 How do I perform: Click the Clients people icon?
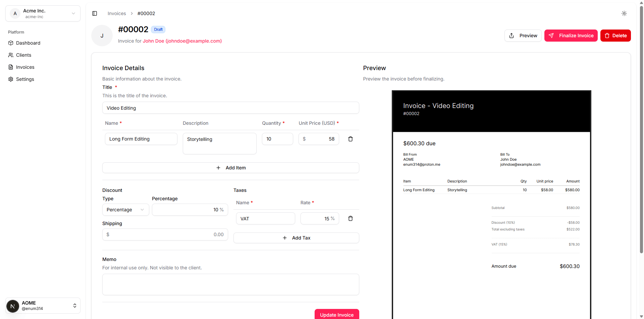11,55
